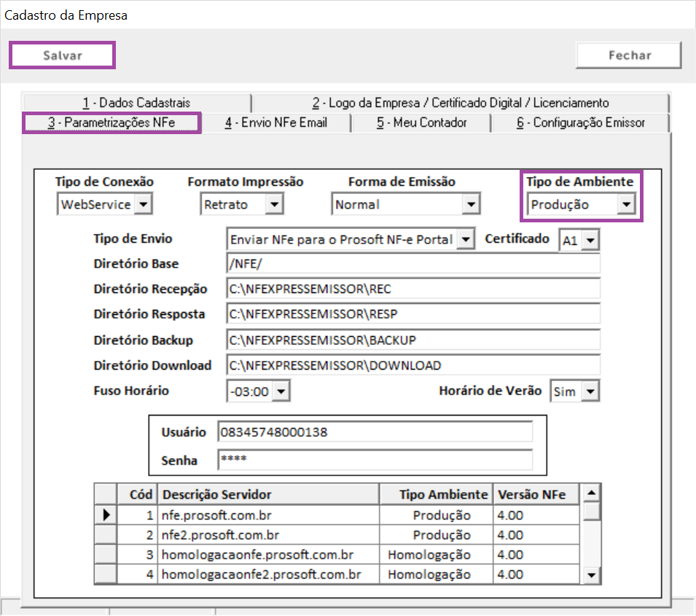
Task: Click the Salvar button
Action: point(62,55)
